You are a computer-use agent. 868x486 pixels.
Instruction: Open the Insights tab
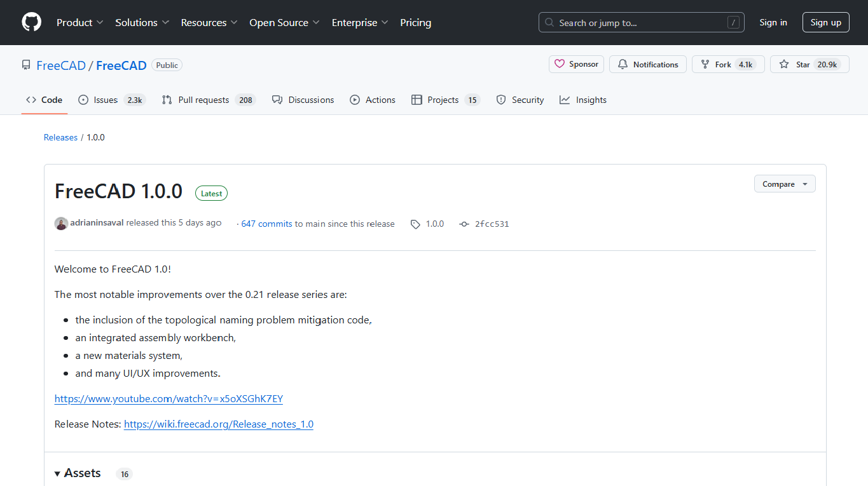pyautogui.click(x=583, y=100)
